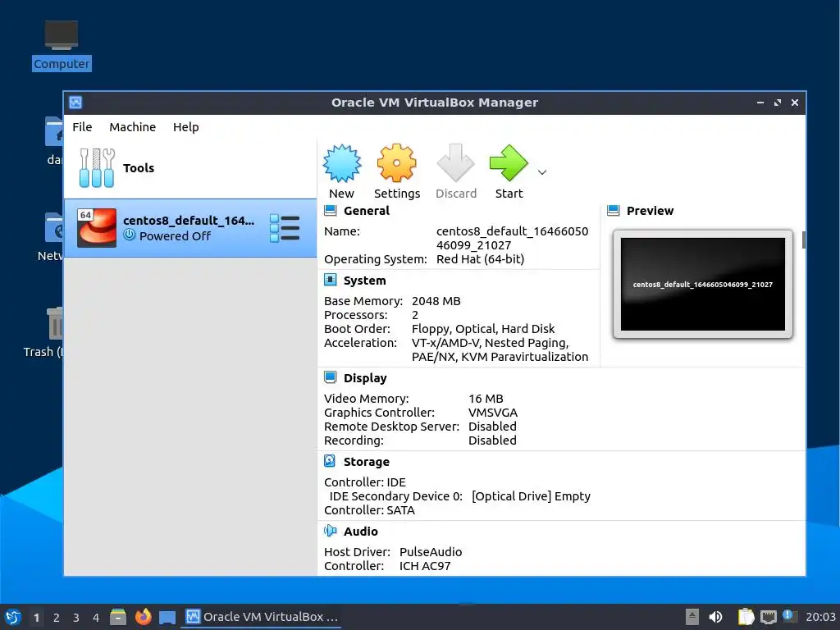Select the Tools item icon
Image resolution: width=840 pixels, height=630 pixels.
pos(97,168)
